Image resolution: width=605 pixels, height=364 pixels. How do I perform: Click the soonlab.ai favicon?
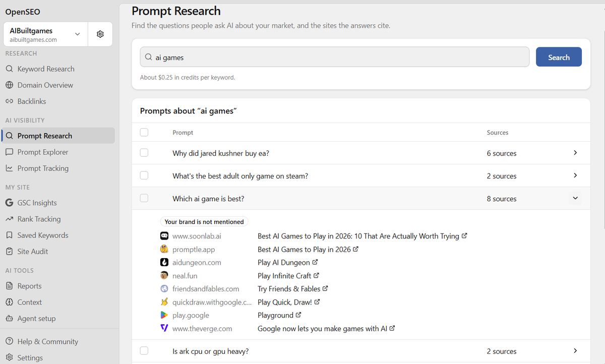[164, 236]
